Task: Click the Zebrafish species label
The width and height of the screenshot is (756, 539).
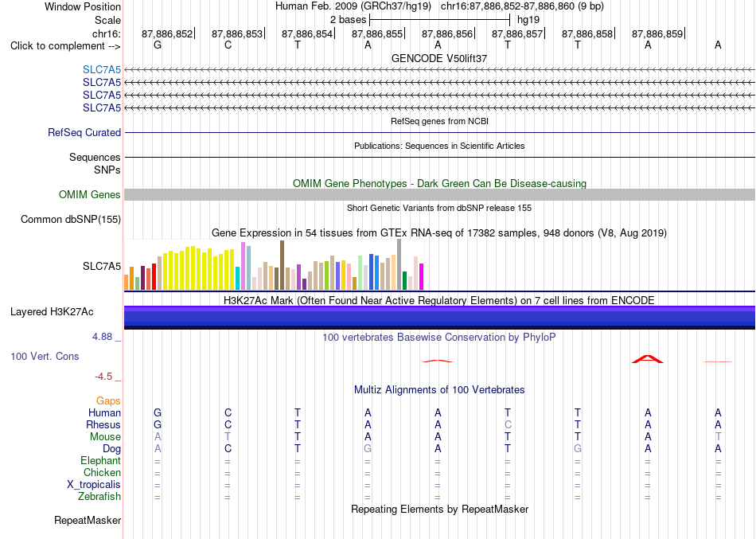Action: (x=99, y=497)
